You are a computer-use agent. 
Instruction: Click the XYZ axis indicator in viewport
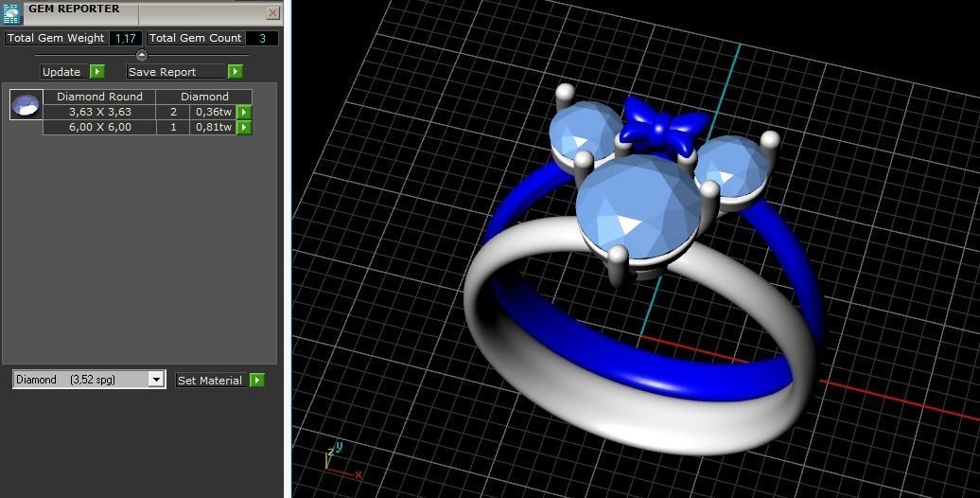[342, 462]
